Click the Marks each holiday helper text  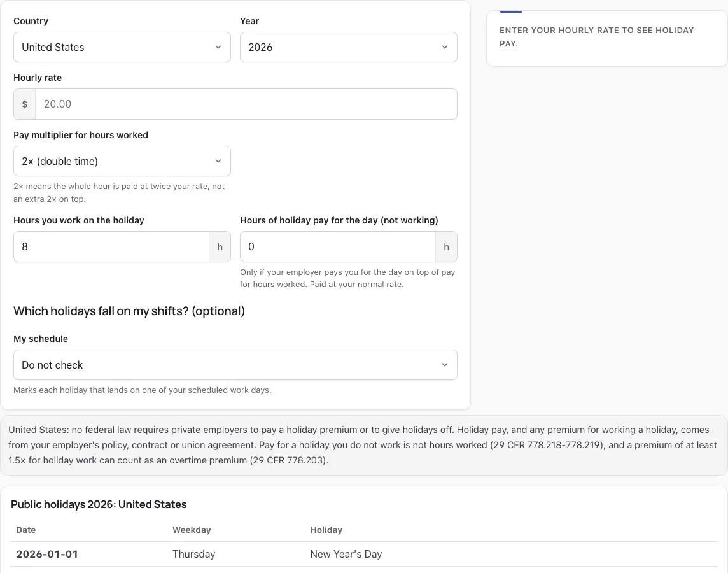tap(142, 390)
